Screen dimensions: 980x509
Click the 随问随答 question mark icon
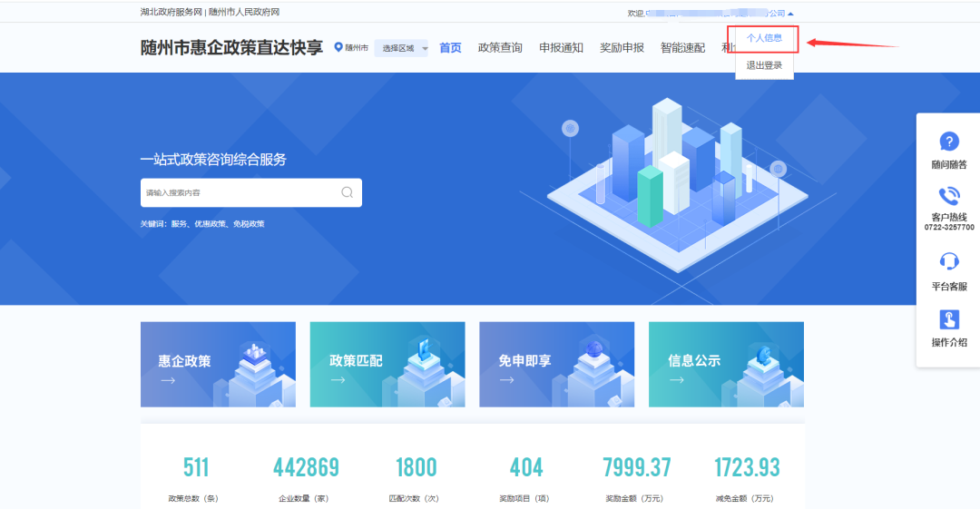coord(949,142)
